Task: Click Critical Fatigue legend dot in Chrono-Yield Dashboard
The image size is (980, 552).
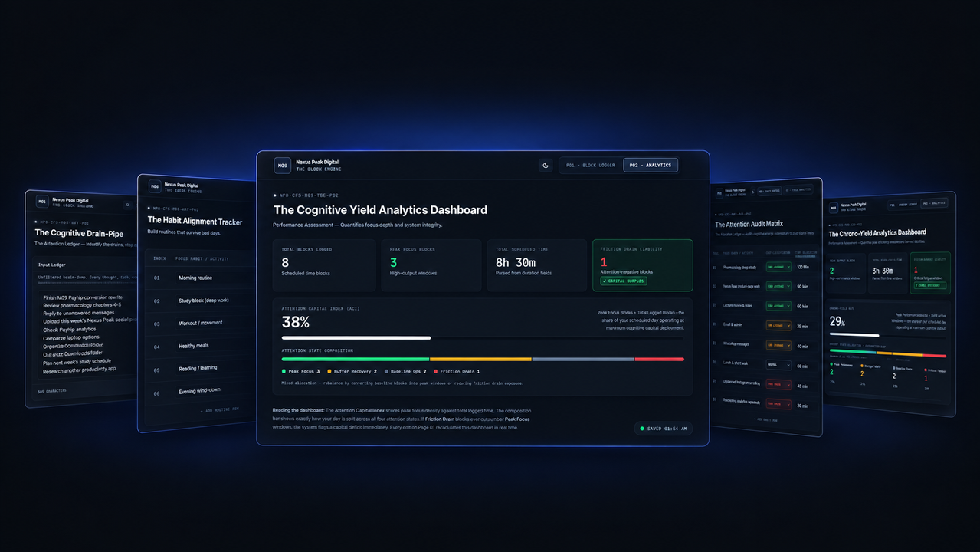Action: click(x=926, y=370)
